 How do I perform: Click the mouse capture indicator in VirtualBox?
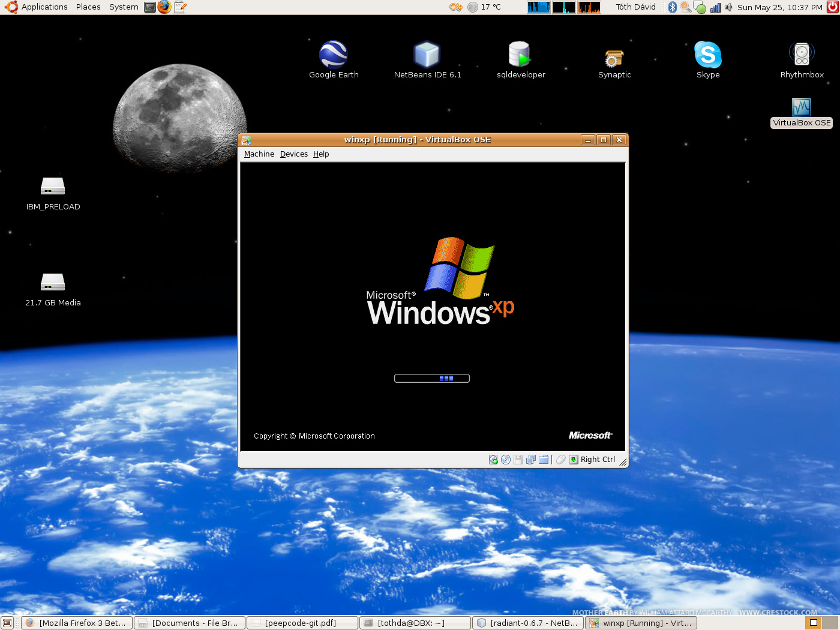coord(561,460)
